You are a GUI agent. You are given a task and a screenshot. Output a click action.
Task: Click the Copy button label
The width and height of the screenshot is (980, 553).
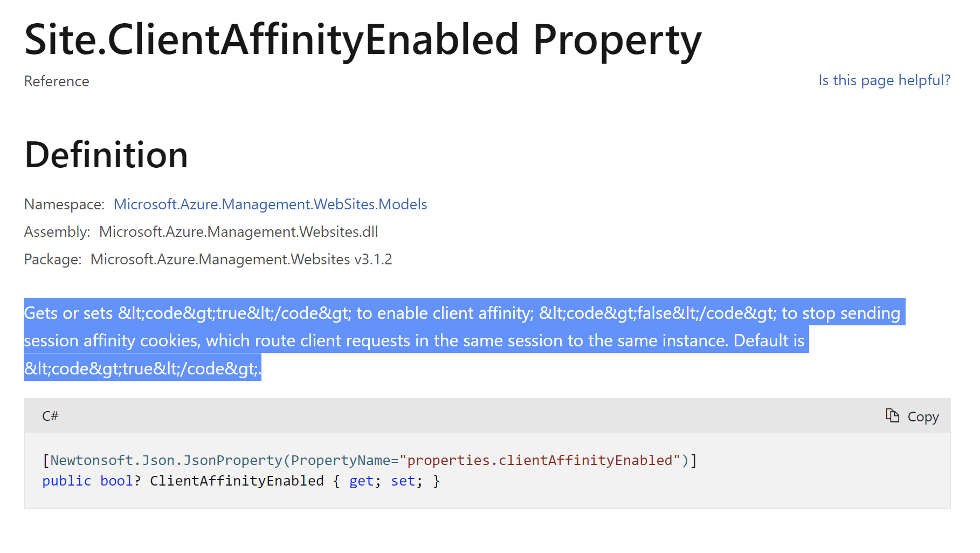coord(924,415)
